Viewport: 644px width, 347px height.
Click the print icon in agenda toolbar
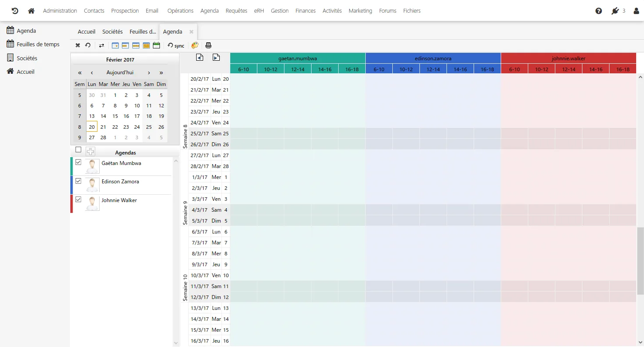coord(208,45)
